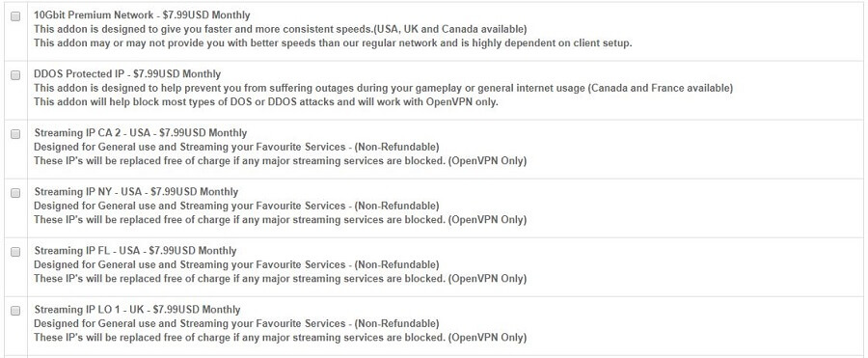
Task: Click the Streaming IP CA 2 - USA title
Action: pyautogui.click(x=141, y=133)
